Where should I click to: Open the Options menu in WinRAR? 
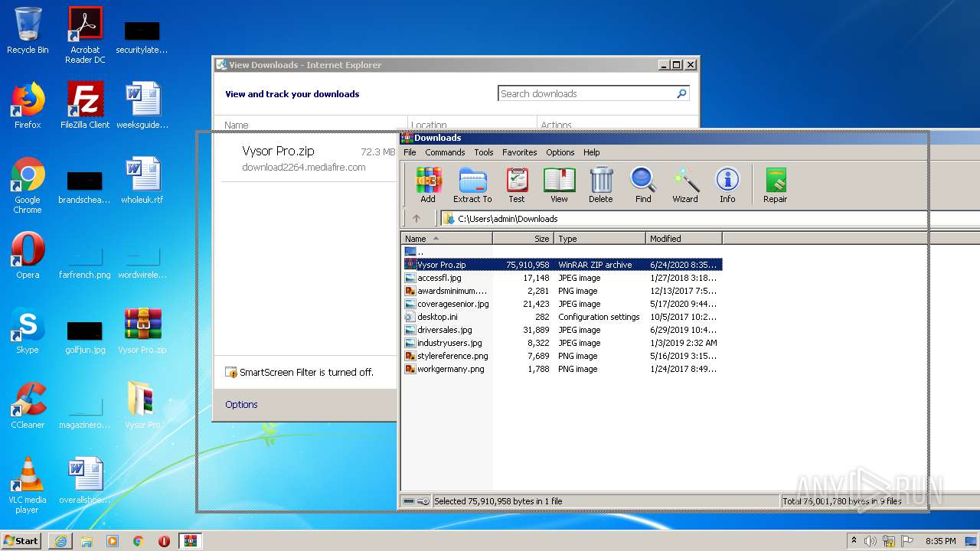click(x=560, y=152)
